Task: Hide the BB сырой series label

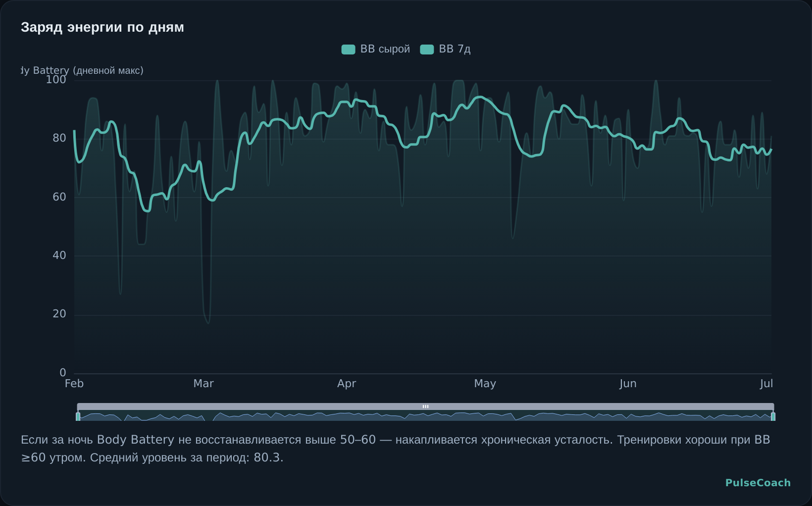Action: (x=385, y=49)
